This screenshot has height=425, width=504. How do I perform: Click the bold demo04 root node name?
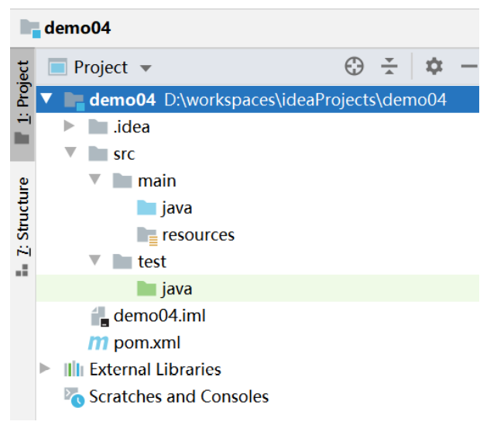point(122,100)
